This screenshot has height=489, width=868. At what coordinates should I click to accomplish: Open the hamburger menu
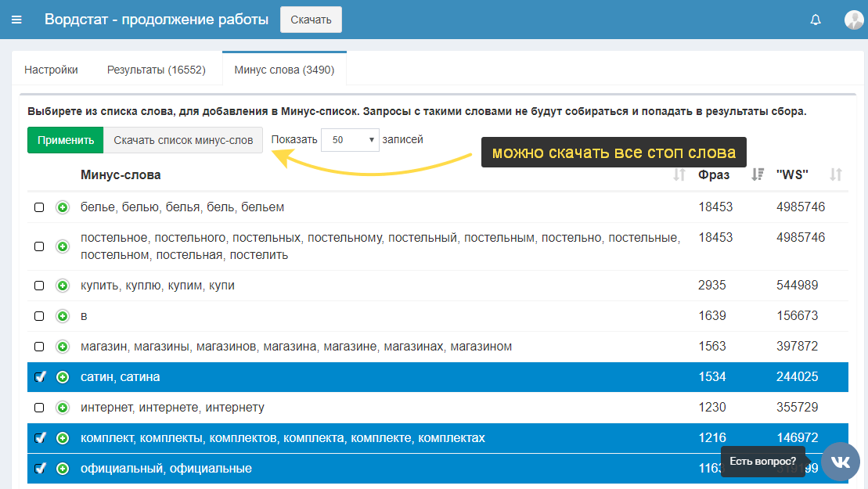pos(16,20)
